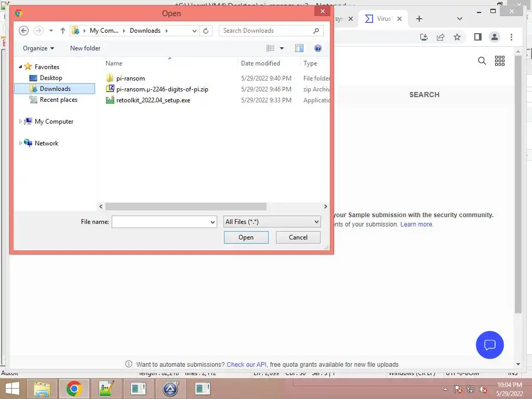Select the pi-ransom folder icon
This screenshot has height=399, width=532.
point(110,78)
